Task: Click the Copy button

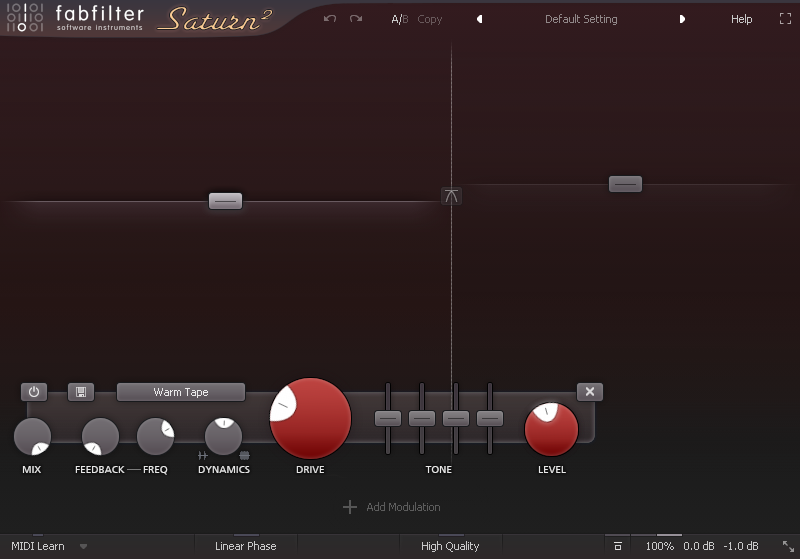Action: tap(430, 19)
